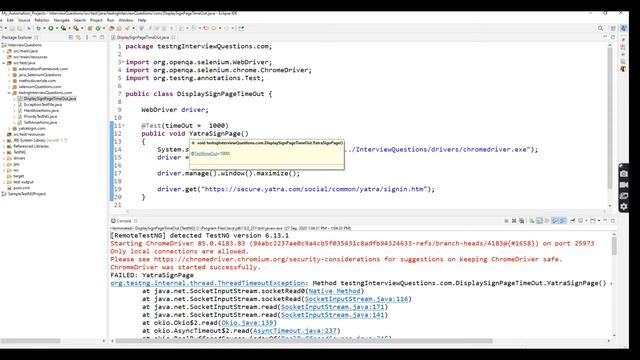Select pom.xml in Package Explorer
Viewport: 640px width, 360px height.
click(x=21, y=188)
